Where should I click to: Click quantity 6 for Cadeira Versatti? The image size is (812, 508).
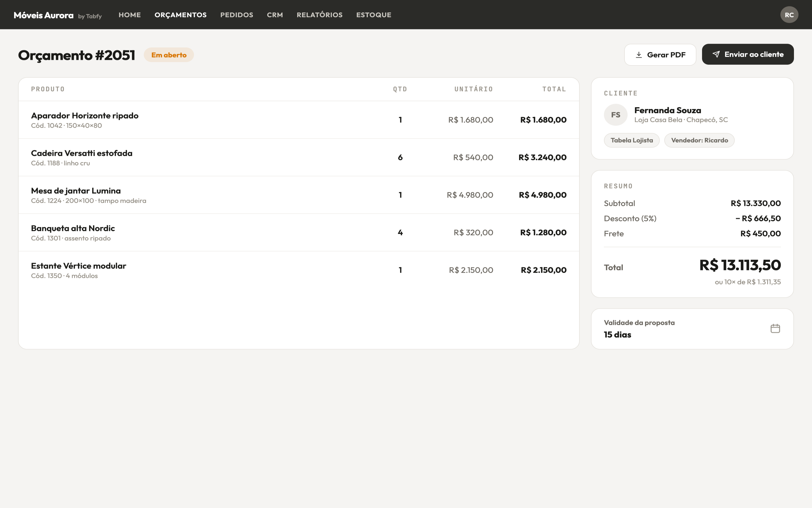coord(400,157)
